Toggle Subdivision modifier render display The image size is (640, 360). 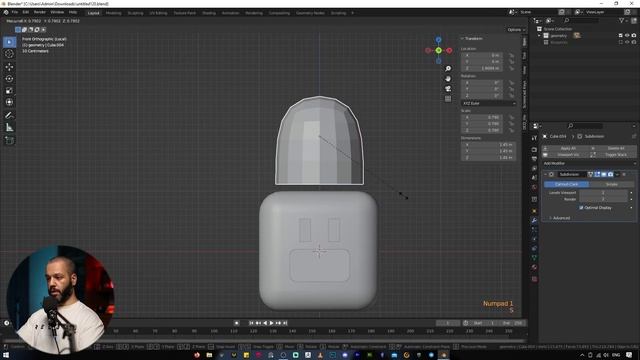click(610, 174)
